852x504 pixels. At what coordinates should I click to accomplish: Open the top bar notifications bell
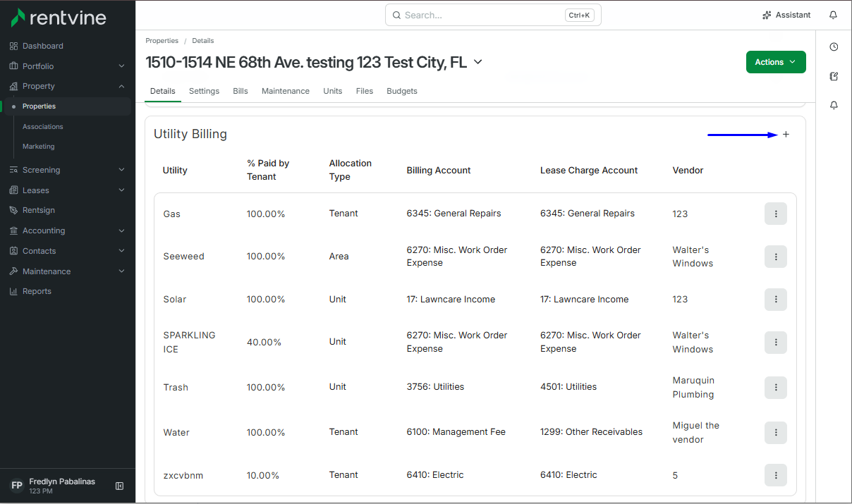[x=834, y=15]
